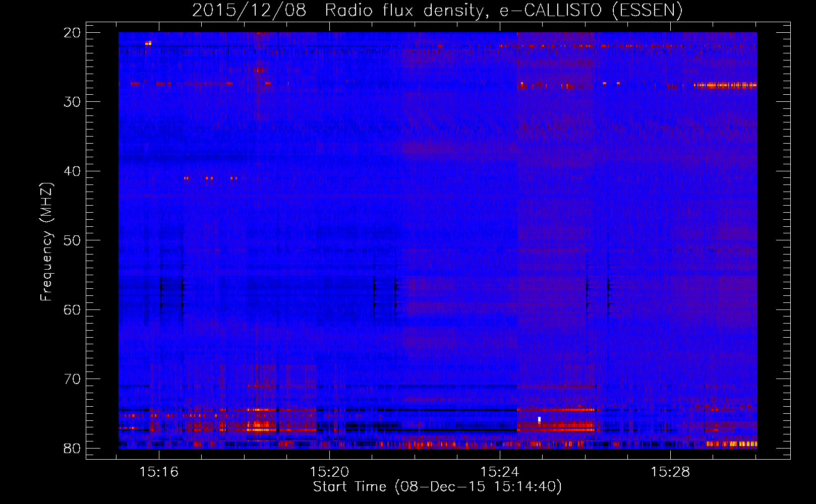Click the bright yellow band near 28 MHz after 15:28
Image resolution: width=816 pixels, height=504 pixels.
(725, 85)
